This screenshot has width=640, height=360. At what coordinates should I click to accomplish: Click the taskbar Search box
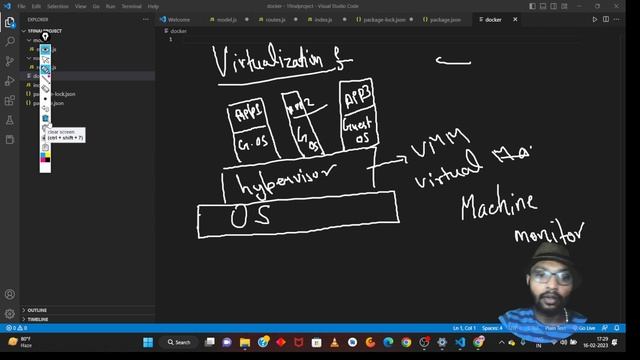click(179, 342)
